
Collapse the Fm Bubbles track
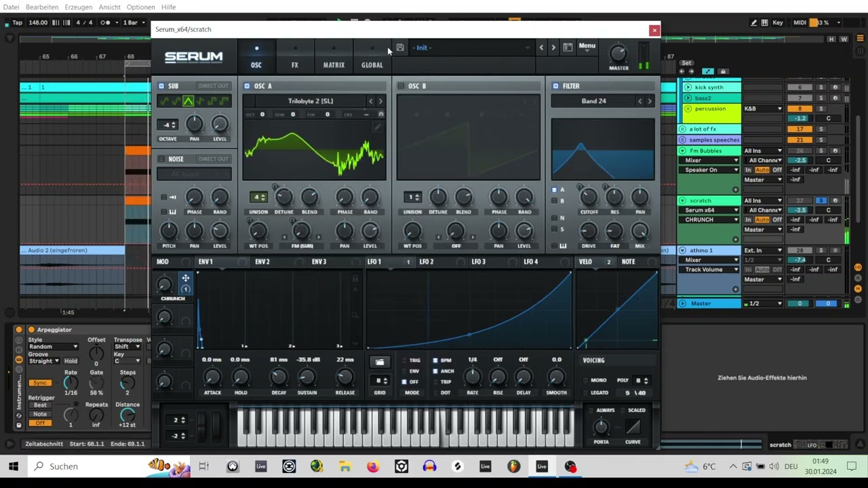pos(683,150)
